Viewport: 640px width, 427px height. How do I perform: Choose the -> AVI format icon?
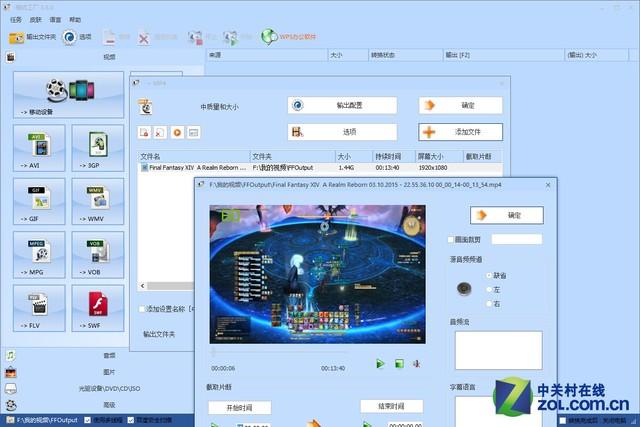39,148
